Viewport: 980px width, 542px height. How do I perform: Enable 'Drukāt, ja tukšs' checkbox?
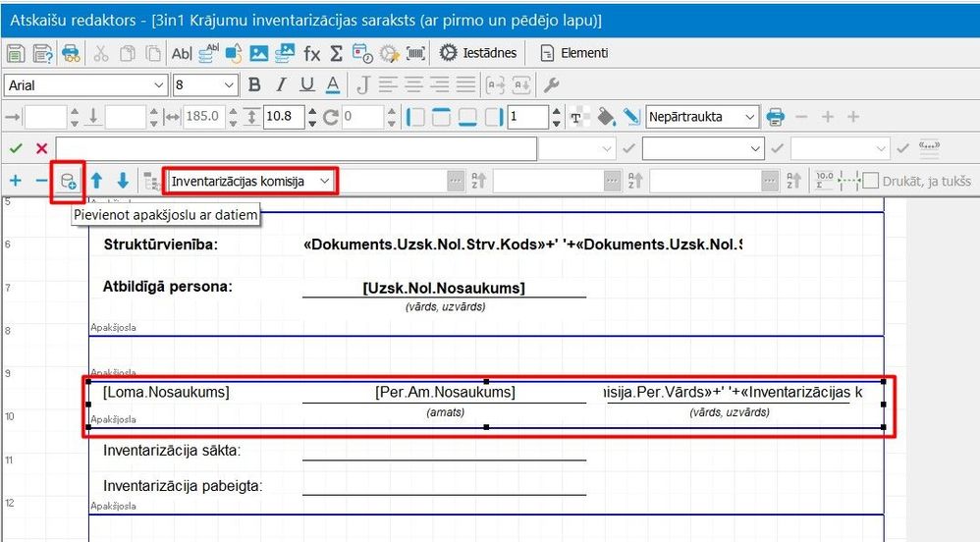(x=871, y=182)
